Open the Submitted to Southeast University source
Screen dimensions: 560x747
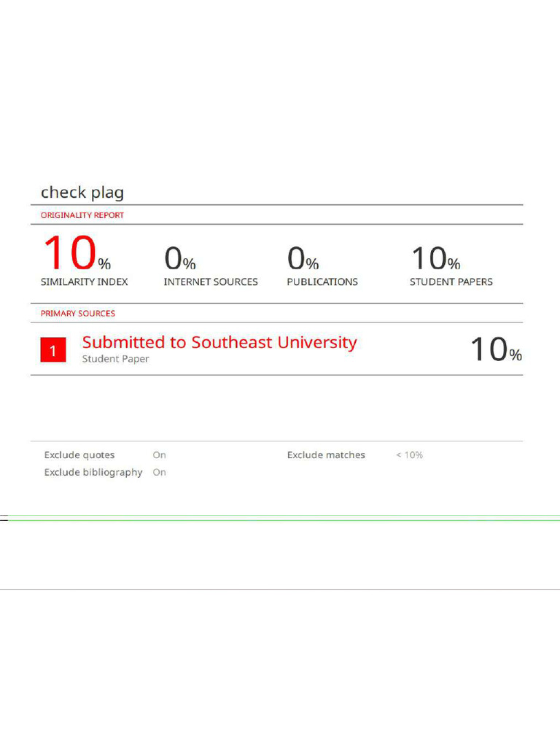pos(219,342)
